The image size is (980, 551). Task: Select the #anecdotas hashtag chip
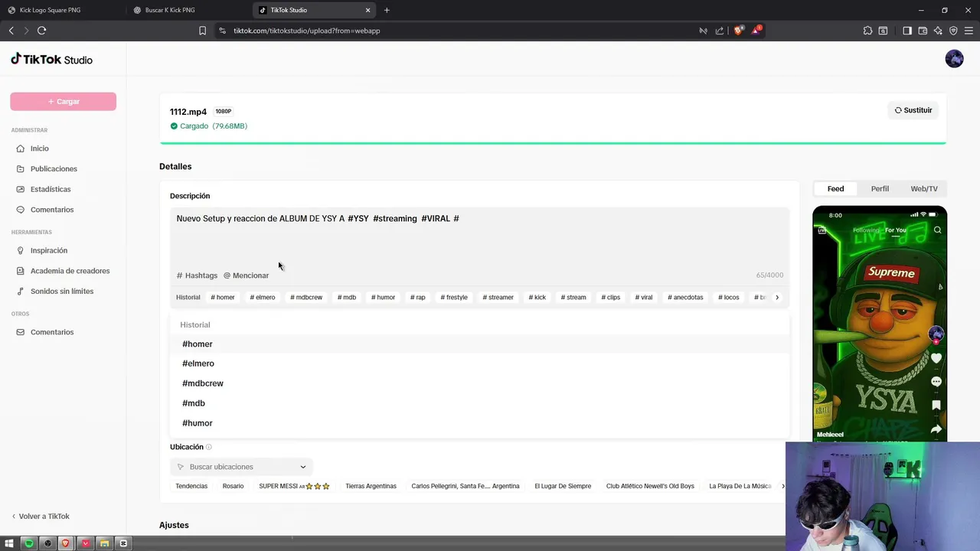(685, 297)
